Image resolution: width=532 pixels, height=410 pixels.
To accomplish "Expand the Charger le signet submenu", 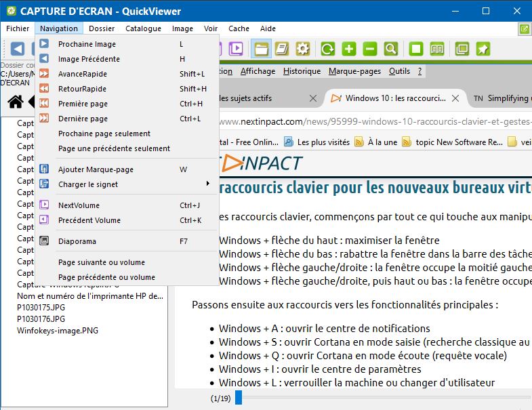I will point(127,184).
